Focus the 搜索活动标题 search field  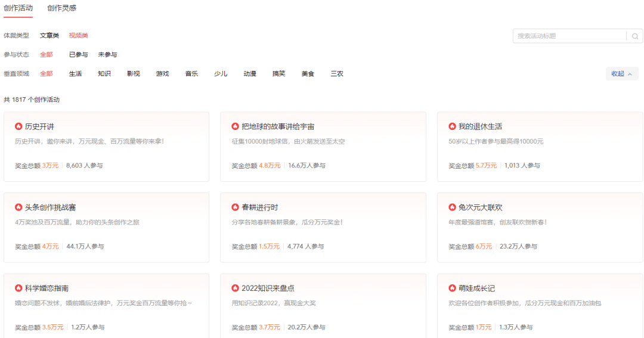569,36
